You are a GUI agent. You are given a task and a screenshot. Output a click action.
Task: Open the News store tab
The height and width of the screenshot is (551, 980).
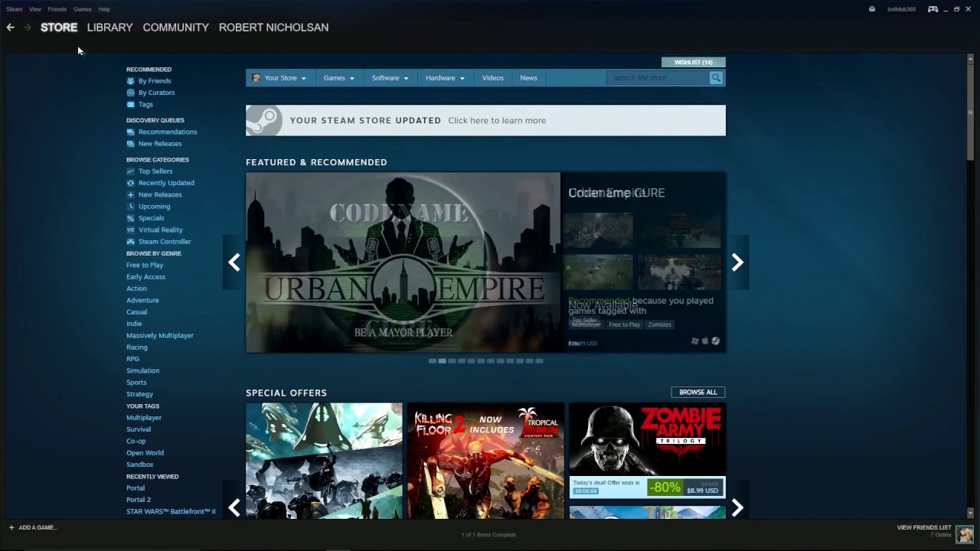point(528,78)
